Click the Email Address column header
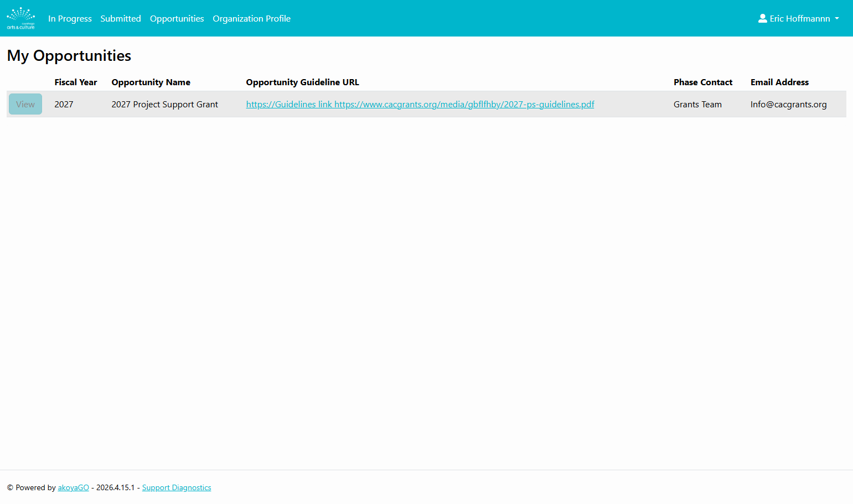Image resolution: width=853 pixels, height=504 pixels. click(779, 82)
